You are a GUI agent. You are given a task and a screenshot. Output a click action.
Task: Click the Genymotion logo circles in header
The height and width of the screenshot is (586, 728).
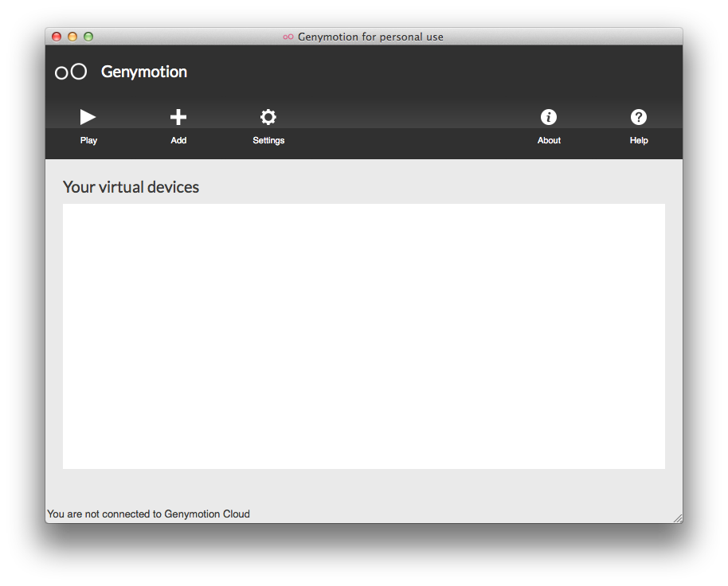[71, 72]
